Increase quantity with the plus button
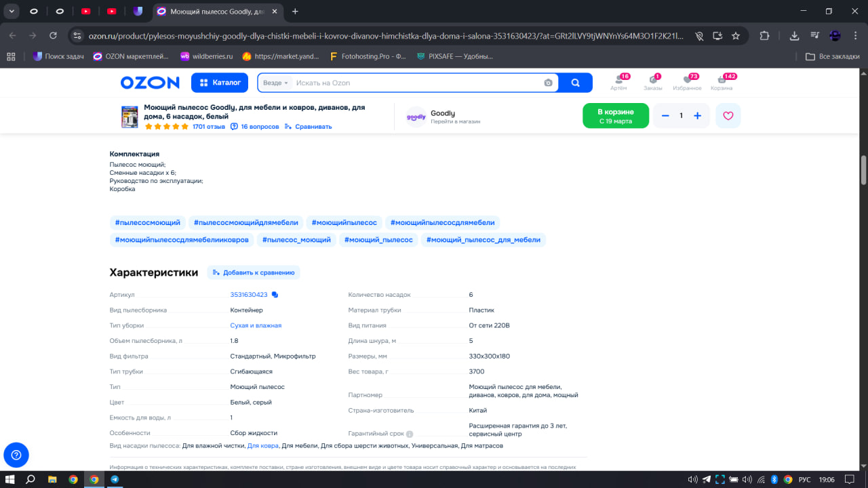The height and width of the screenshot is (488, 868). 697,116
